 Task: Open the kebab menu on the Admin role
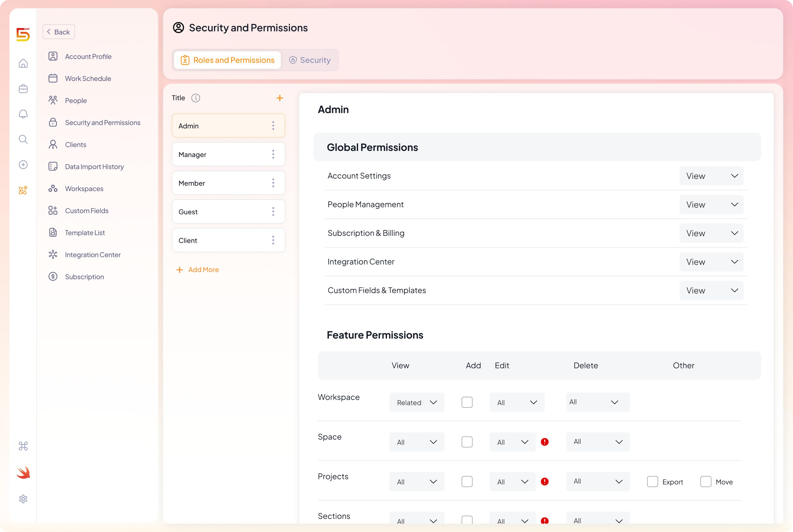274,125
